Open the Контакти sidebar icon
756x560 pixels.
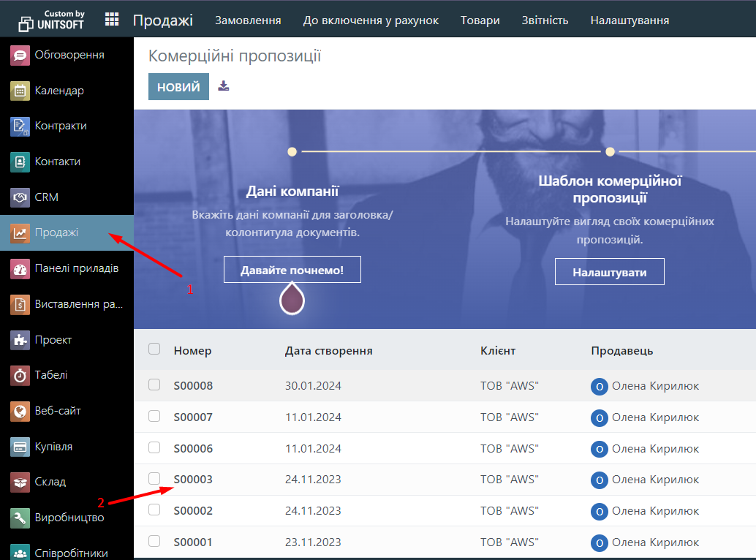coord(20,162)
